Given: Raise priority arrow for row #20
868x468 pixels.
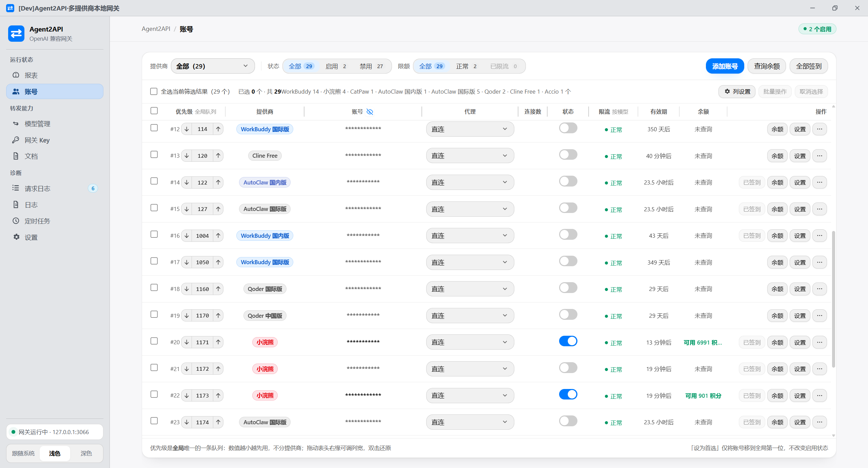Looking at the screenshot, I should pyautogui.click(x=218, y=342).
